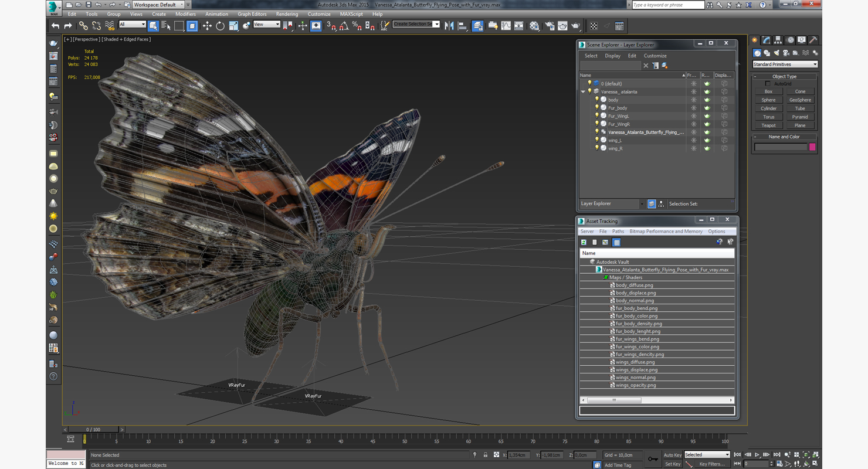868x469 pixels.
Task: Open the Standard Primitives dropdown
Action: (x=785, y=64)
